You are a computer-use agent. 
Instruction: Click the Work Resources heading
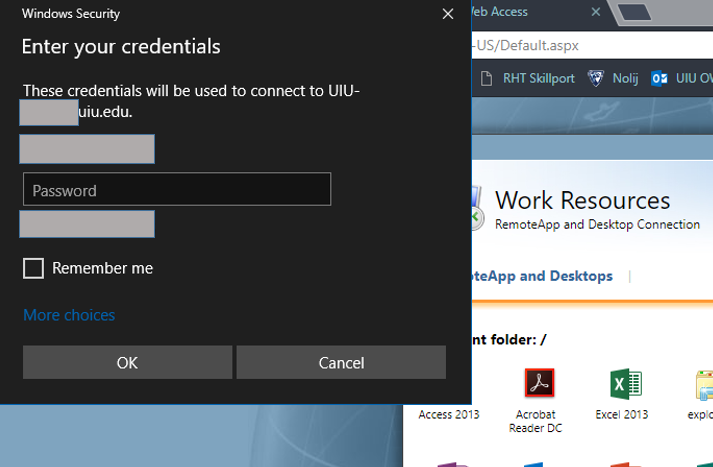click(x=582, y=201)
